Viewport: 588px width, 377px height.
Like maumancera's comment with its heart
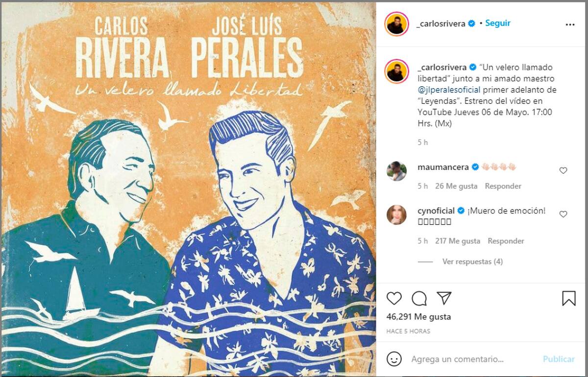[x=563, y=170]
